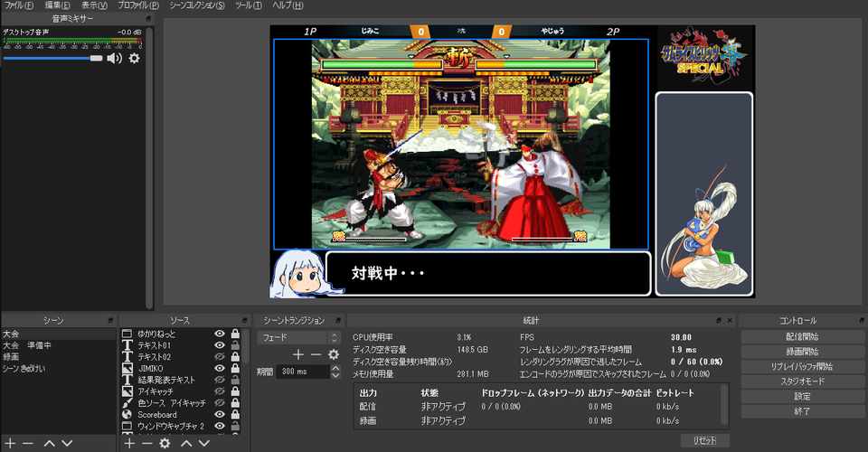
Task: Undock the 統計 stats panel
Action: [719, 320]
